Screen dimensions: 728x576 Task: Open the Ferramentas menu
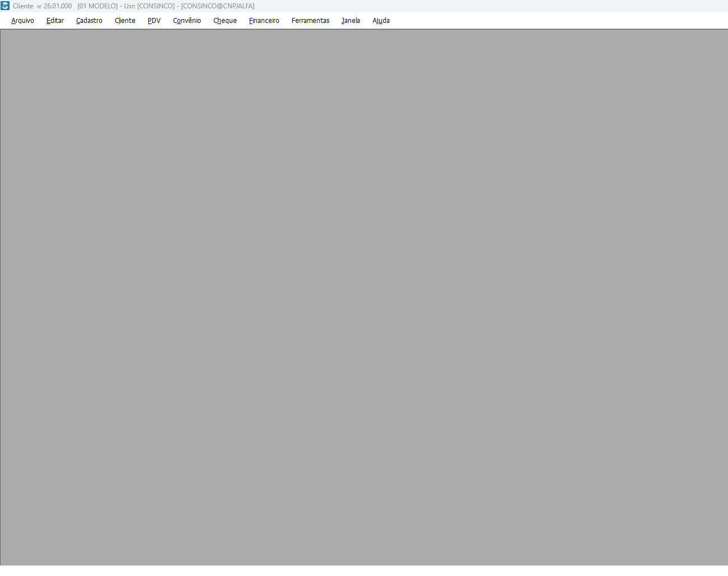(x=310, y=21)
